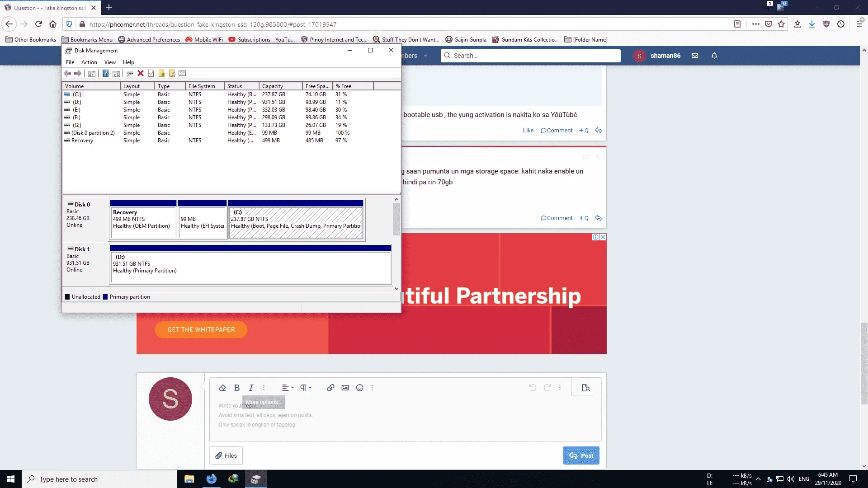Click the Files attach button

click(226, 455)
